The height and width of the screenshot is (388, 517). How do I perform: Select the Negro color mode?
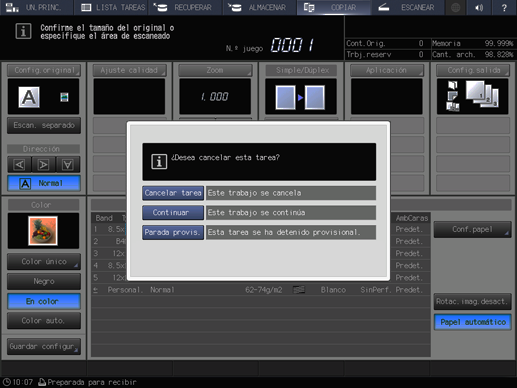click(x=44, y=281)
